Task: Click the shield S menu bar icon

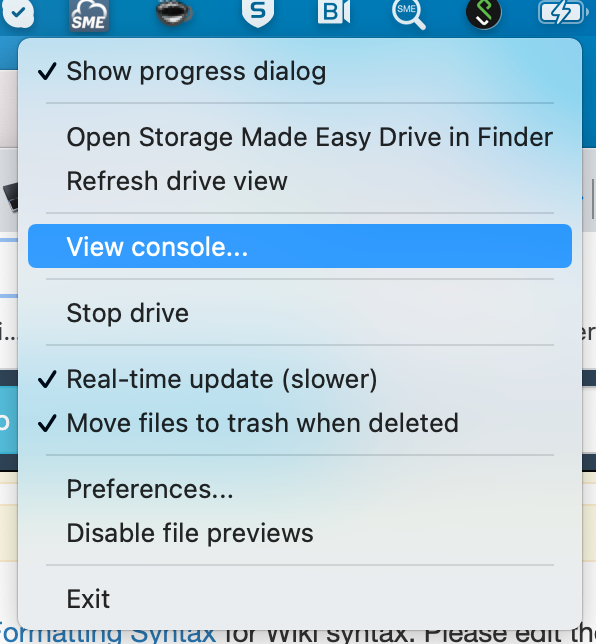Action: (258, 13)
